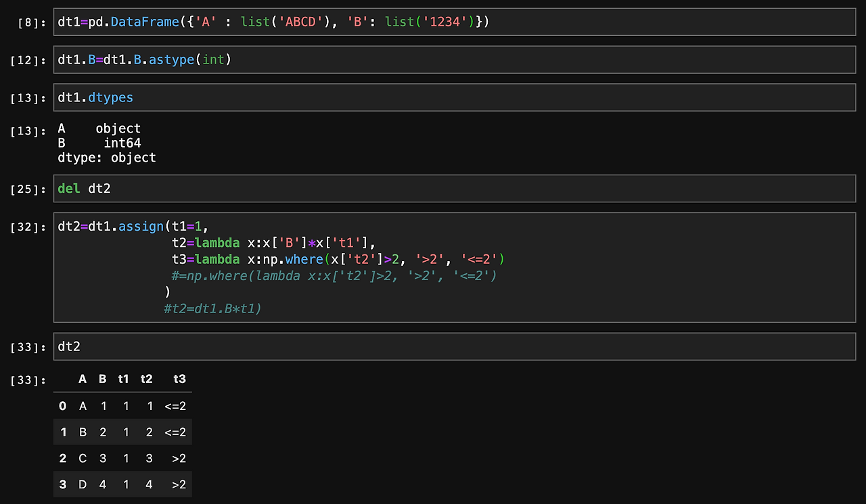Click the cell containing dt1=pd.DataFrame code
Image resolution: width=866 pixels, height=504 pixels.
[455, 22]
